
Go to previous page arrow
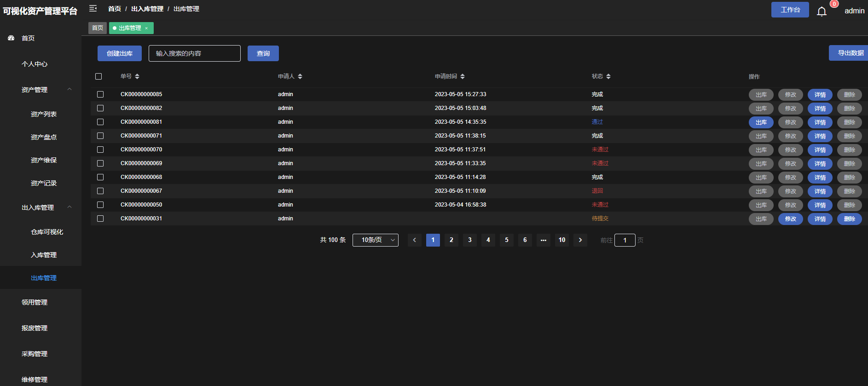click(x=415, y=240)
